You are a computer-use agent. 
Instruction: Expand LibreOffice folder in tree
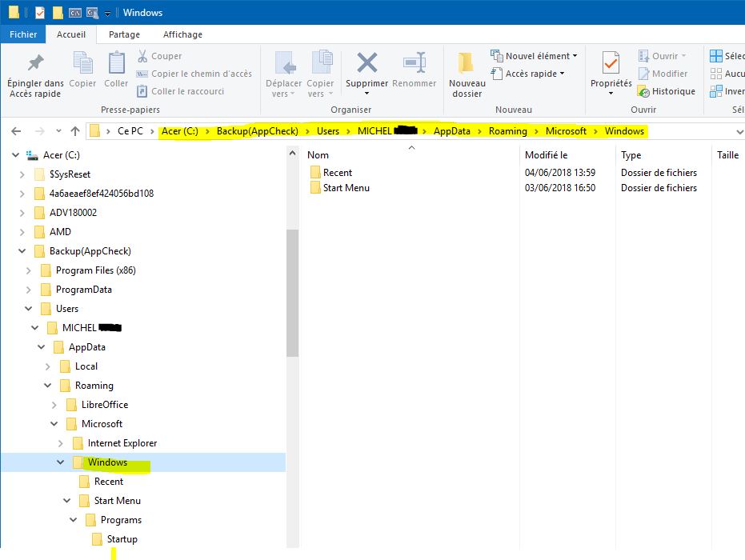coord(54,405)
